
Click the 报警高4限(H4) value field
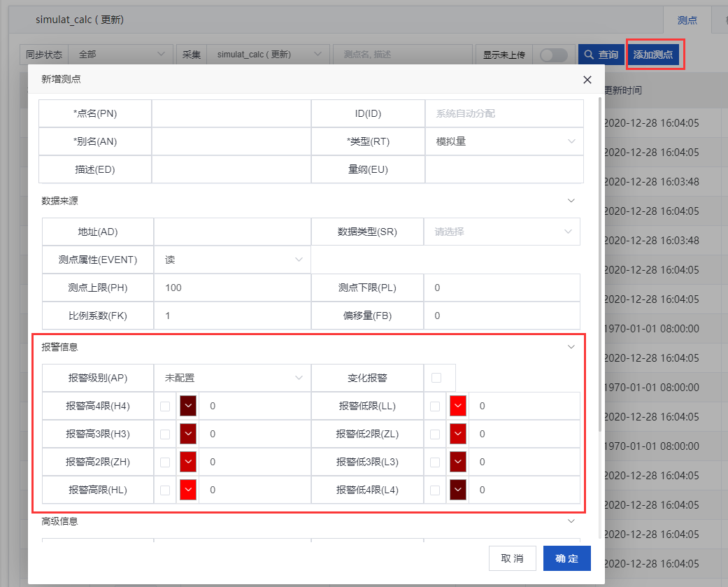pos(255,406)
